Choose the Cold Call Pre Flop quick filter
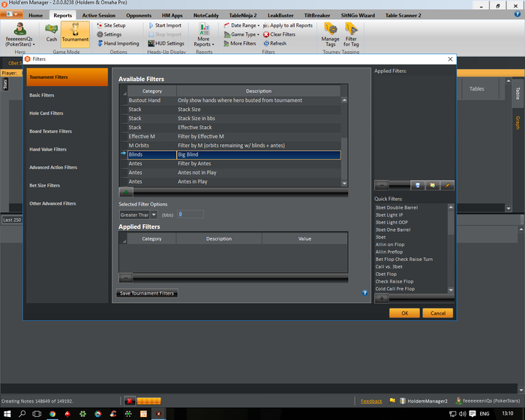The height and width of the screenshot is (420, 525). pos(395,289)
